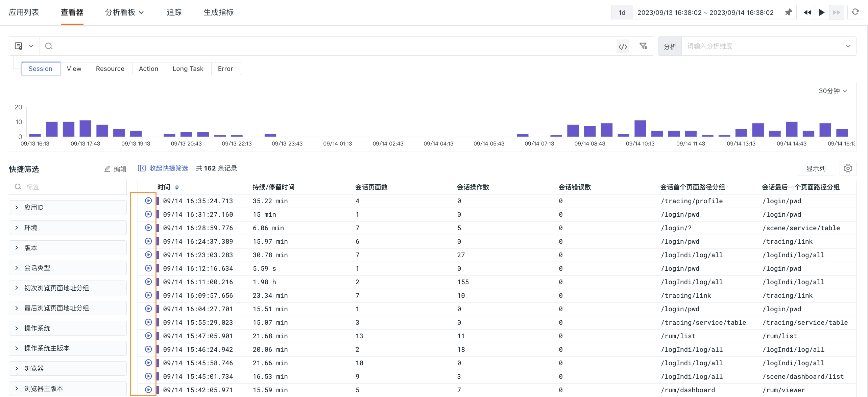
Task: Select the Session type toggle
Action: coord(41,69)
